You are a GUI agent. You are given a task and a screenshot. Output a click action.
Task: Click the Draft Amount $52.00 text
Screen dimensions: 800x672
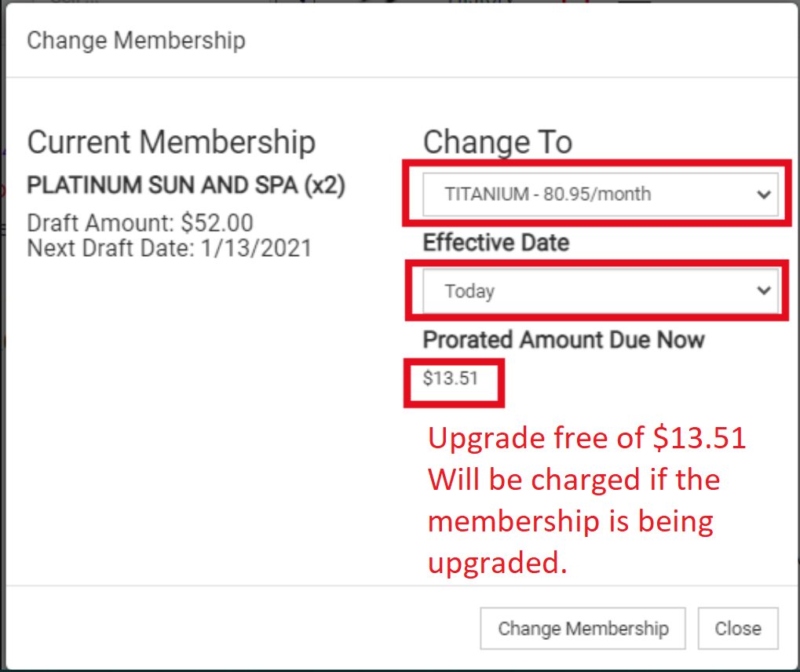click(x=140, y=223)
